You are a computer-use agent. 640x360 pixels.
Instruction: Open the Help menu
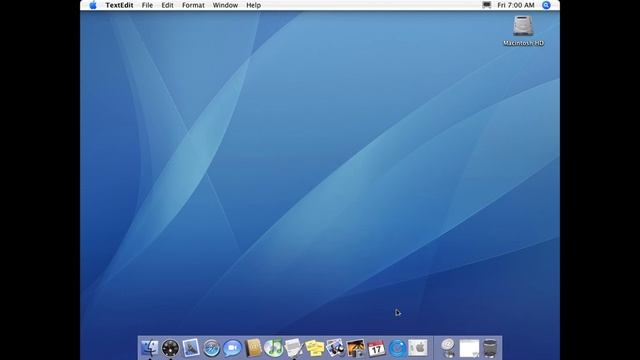(253, 5)
